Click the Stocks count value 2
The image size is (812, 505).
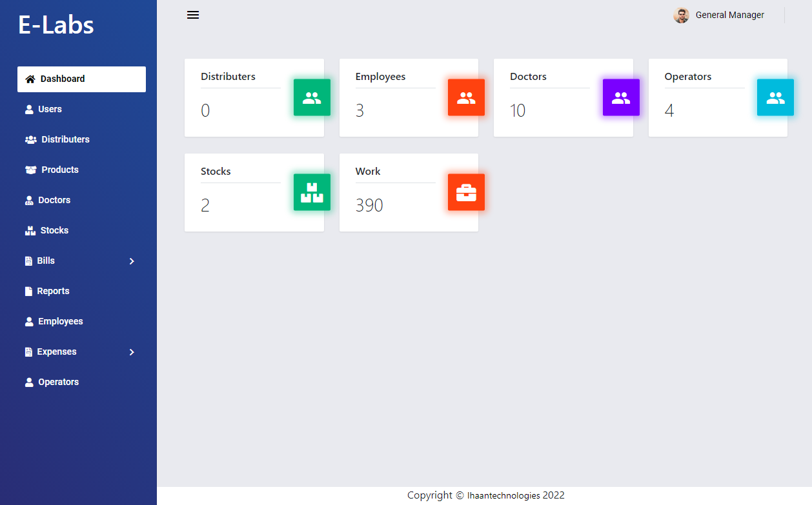205,205
